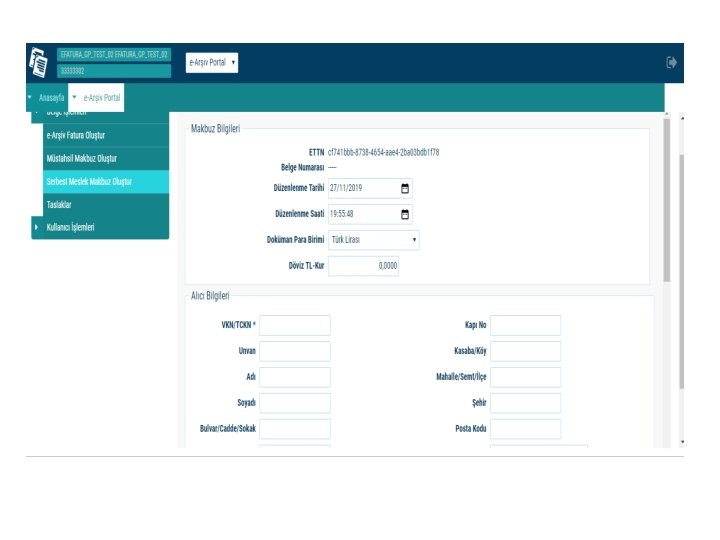Click the Şehir input field
The height and width of the screenshot is (540, 720).
pos(525,403)
